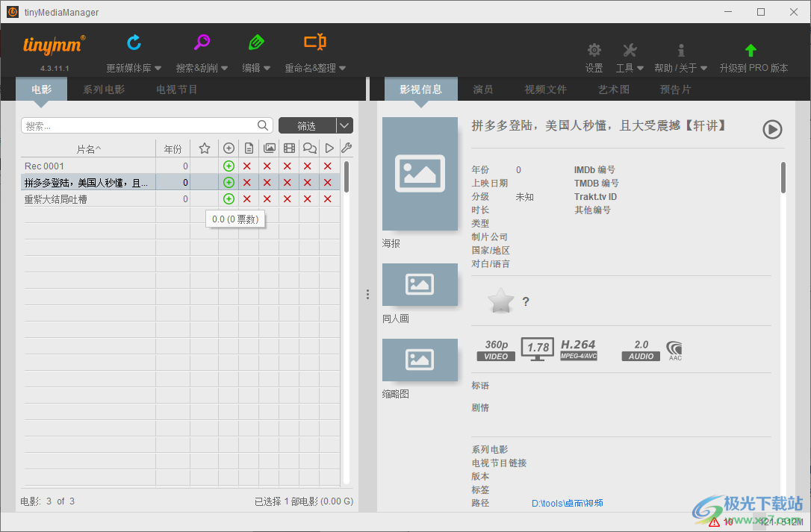Open the D:\tools path link
The width and height of the screenshot is (811, 532).
click(568, 503)
